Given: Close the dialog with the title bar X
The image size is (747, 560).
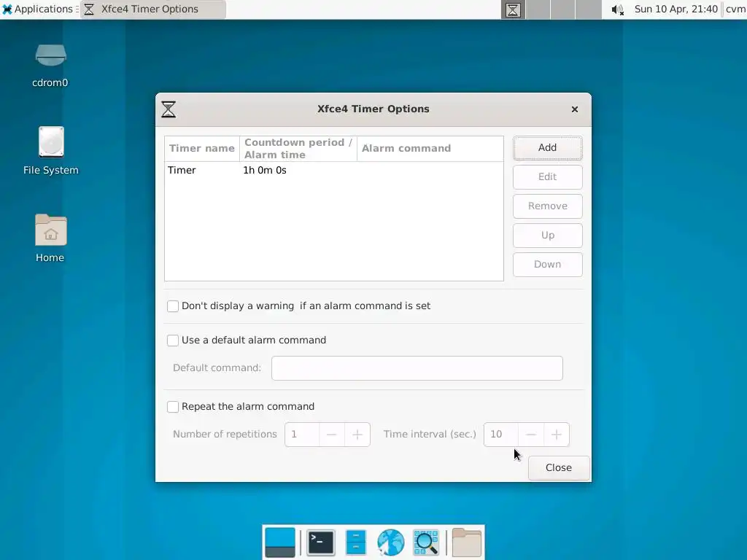Looking at the screenshot, I should click(x=575, y=109).
